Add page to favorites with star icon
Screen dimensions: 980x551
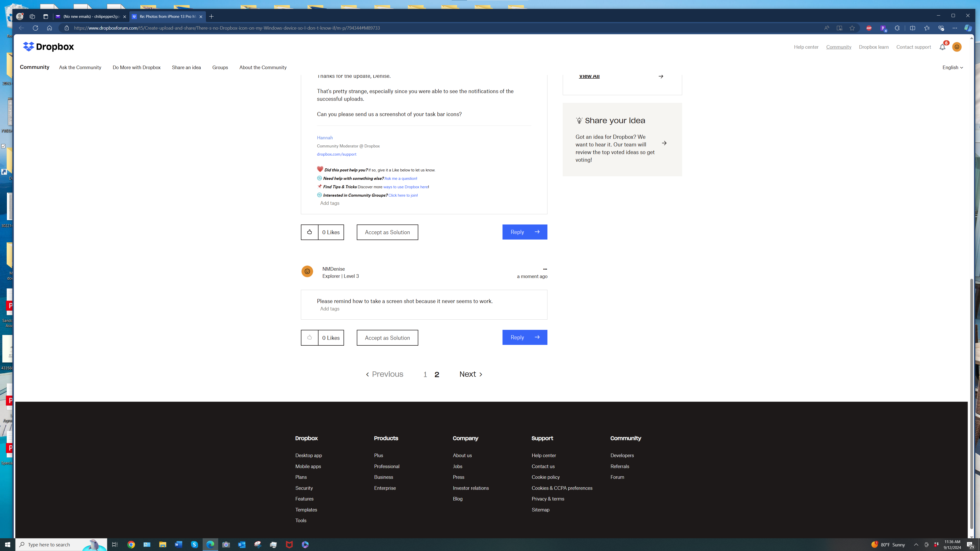tap(852, 28)
